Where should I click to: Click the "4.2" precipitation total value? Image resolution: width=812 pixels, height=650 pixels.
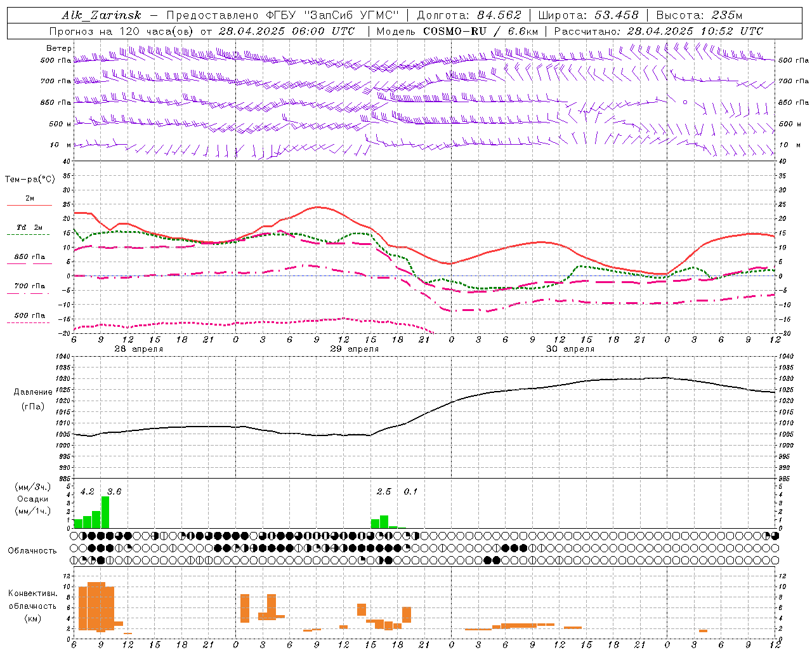point(88,492)
